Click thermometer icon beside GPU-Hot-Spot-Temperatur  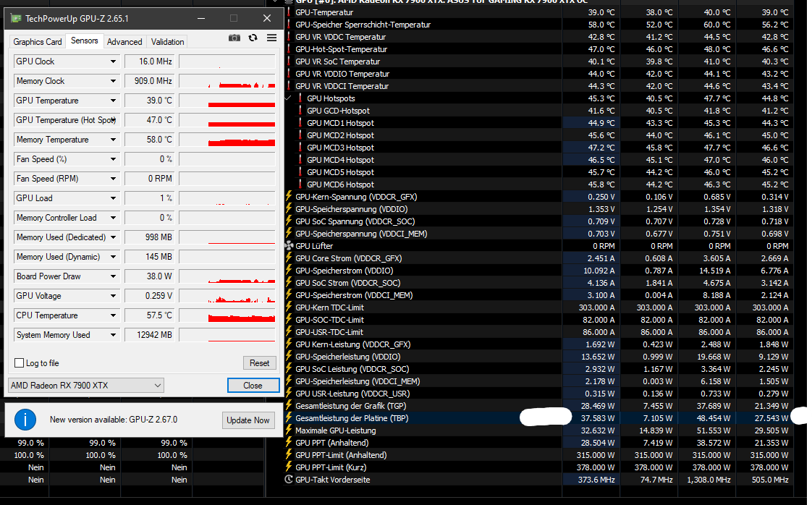pos(289,49)
